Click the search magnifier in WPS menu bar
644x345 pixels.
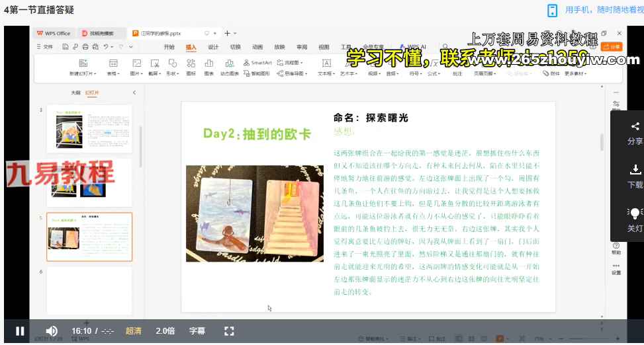[x=445, y=47]
